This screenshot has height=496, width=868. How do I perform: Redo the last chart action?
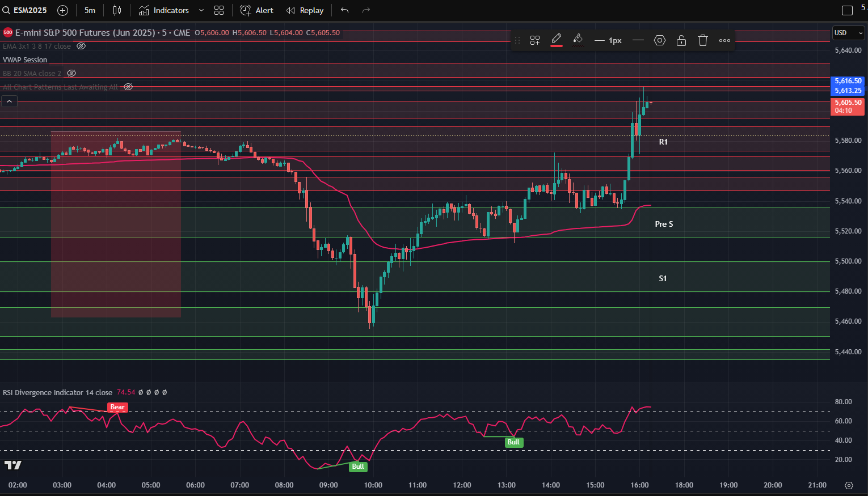[366, 10]
